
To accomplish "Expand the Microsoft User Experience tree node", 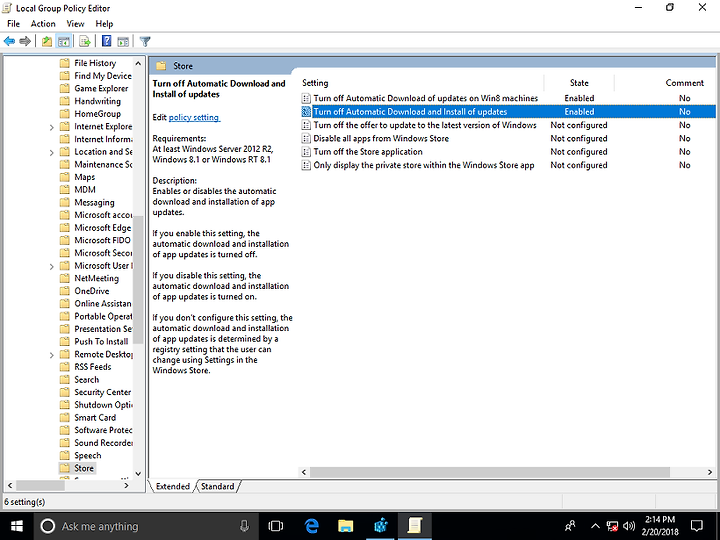I will [51, 266].
